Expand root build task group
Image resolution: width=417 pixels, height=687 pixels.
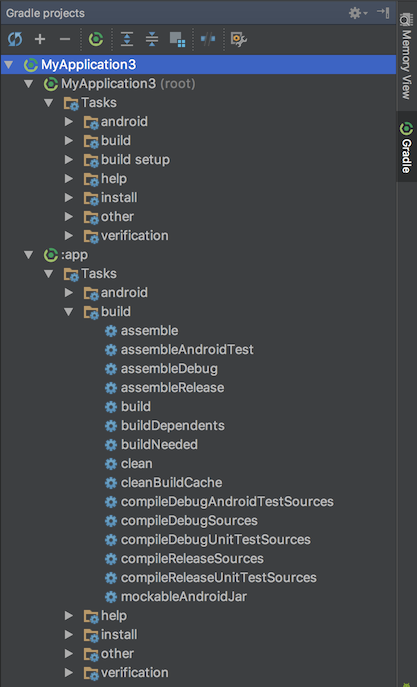pyautogui.click(x=69, y=141)
